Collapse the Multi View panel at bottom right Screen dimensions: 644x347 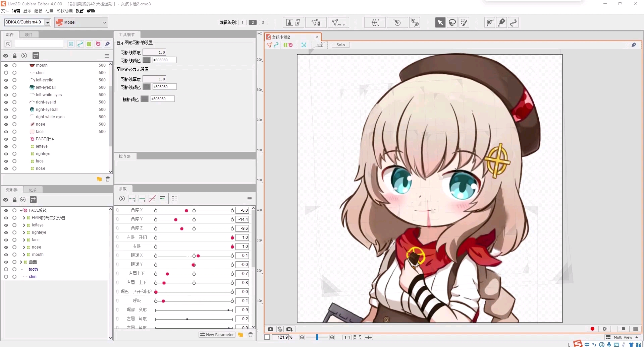click(636, 337)
